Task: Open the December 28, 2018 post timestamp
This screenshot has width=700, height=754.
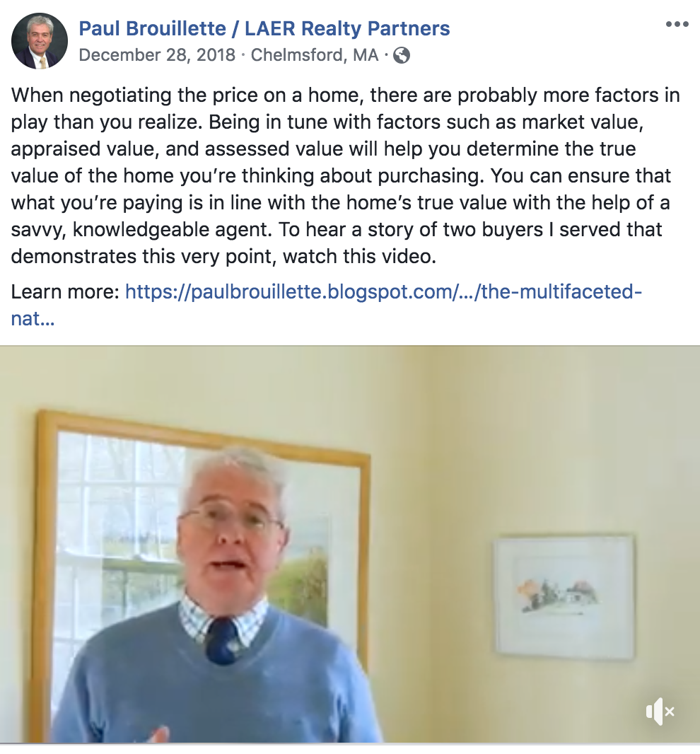Action: 157,55
